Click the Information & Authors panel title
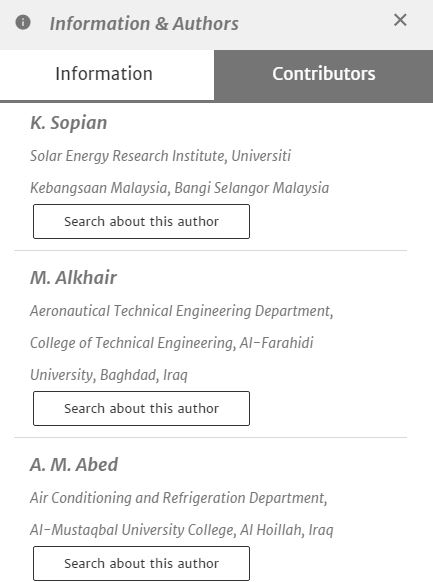 click(144, 23)
